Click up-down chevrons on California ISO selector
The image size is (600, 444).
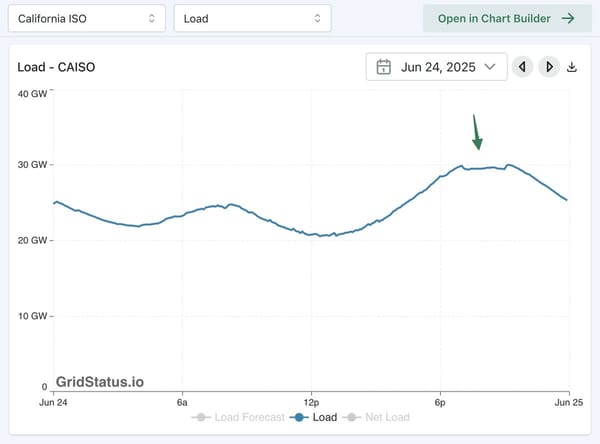151,18
